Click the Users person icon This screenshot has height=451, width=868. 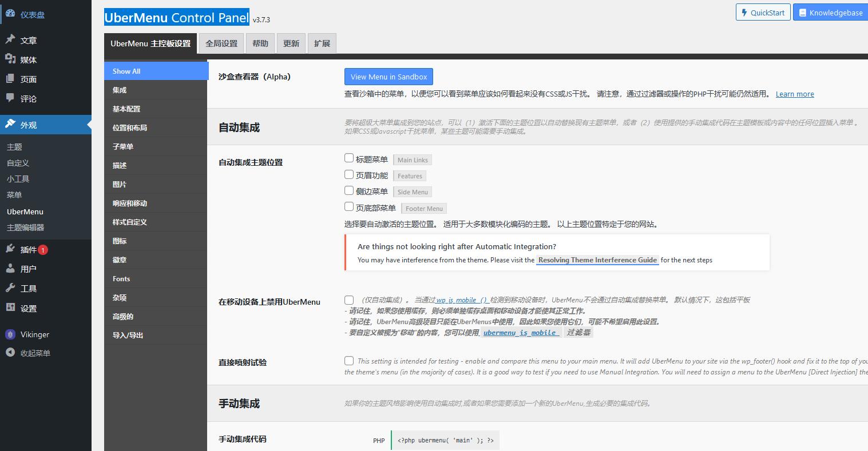(x=10, y=269)
